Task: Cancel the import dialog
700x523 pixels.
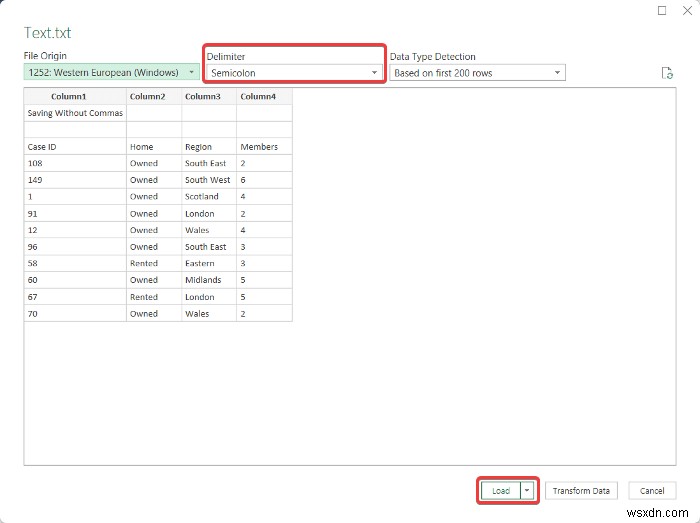Action: [x=652, y=490]
